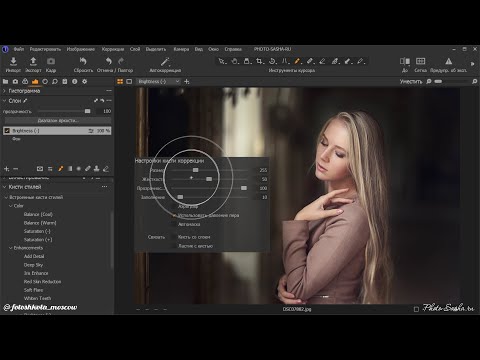Click the layer Прозрачность opacity slider
Image resolution: width=480 pixels, height=360 pixels.
tap(64, 111)
